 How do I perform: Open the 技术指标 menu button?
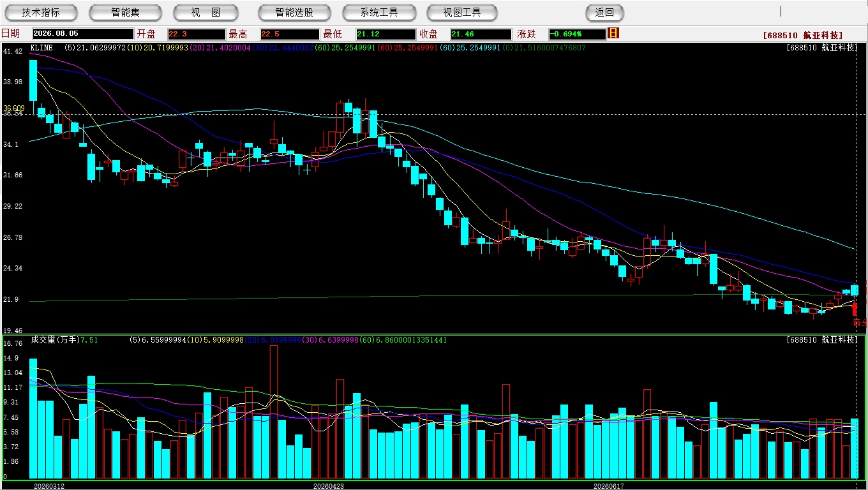coord(41,12)
